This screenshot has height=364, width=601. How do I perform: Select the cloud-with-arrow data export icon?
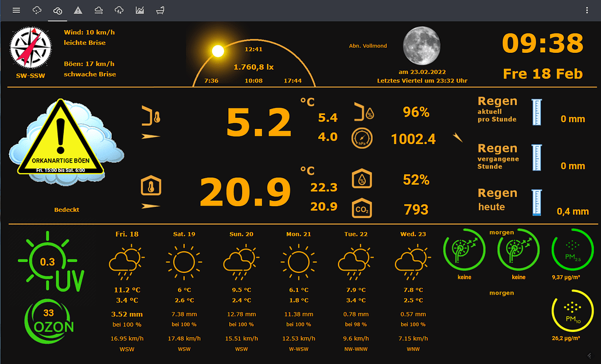coord(98,10)
